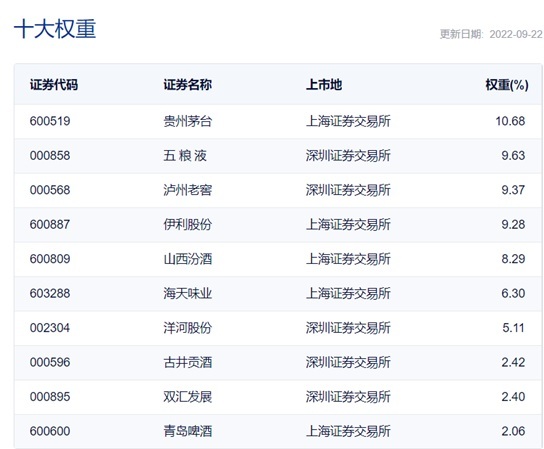This screenshot has width=544, height=449.
Task: Click the listing venue in the 山西汾酒 row
Action: [x=348, y=259]
